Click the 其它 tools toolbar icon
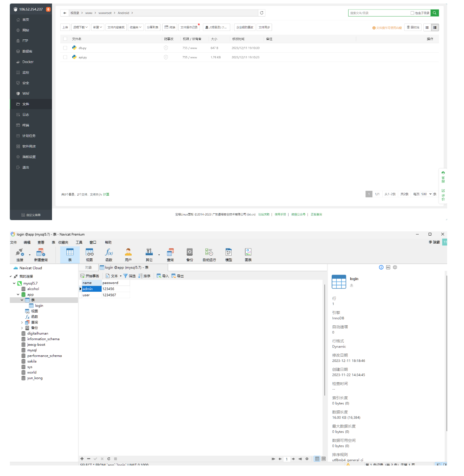The height and width of the screenshot is (476, 464). [149, 254]
